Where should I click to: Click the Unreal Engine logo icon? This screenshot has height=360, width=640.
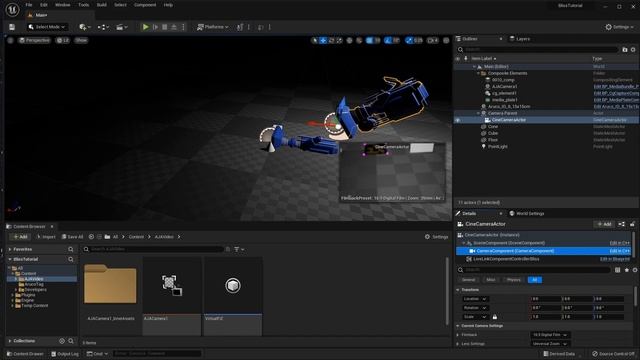pos(12,9)
